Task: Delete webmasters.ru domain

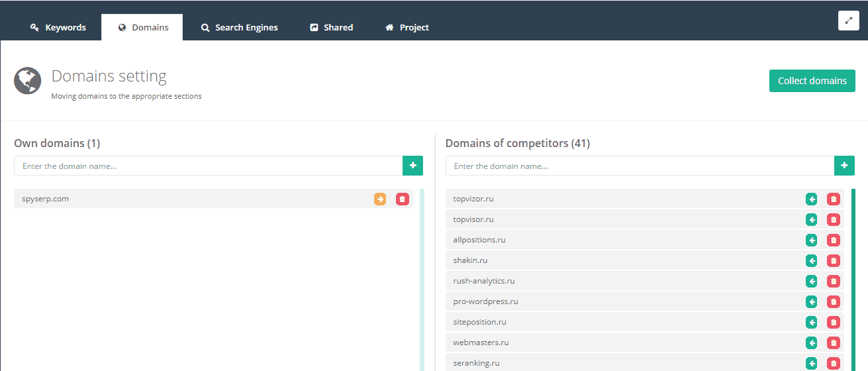Action: [x=834, y=343]
